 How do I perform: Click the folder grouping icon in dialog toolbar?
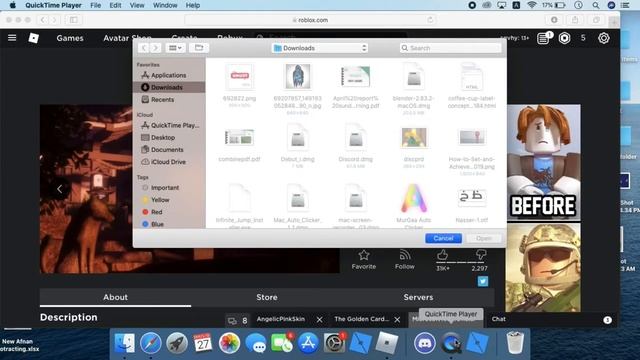tap(199, 48)
